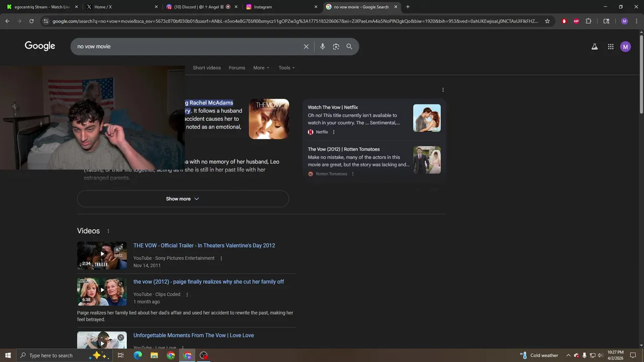The image size is (644, 362).
Task: Expand the Tools dropdown
Action: (x=287, y=68)
